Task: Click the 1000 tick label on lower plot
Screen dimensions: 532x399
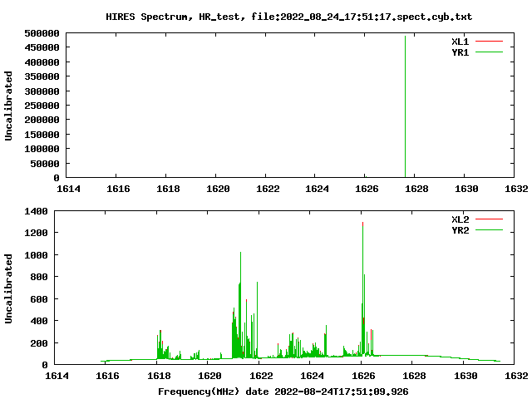Action: click(36, 255)
